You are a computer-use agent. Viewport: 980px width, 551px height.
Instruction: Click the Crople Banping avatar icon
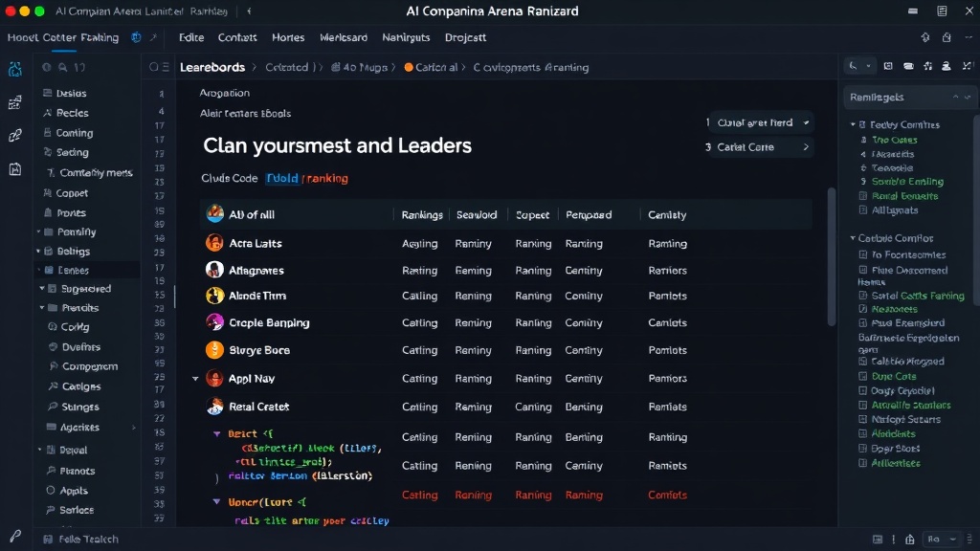click(x=214, y=322)
